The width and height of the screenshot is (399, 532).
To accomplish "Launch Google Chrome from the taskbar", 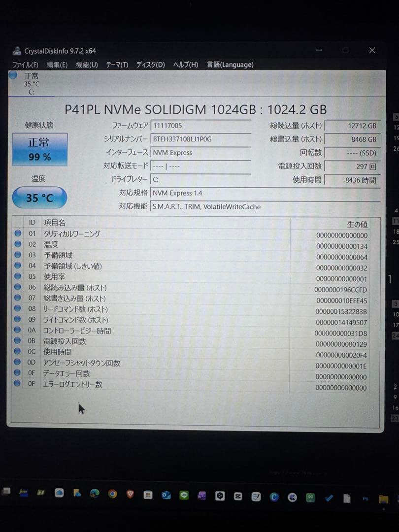I will coord(112,495).
